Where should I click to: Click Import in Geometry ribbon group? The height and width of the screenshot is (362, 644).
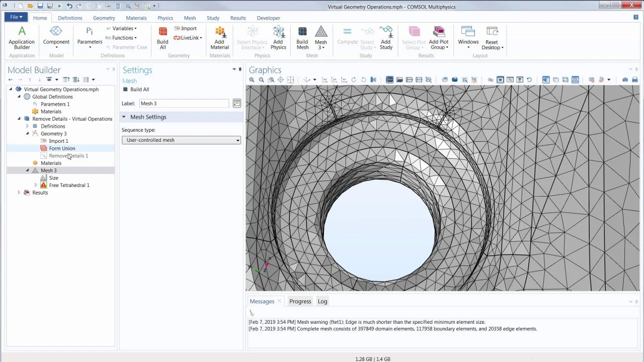click(x=185, y=29)
